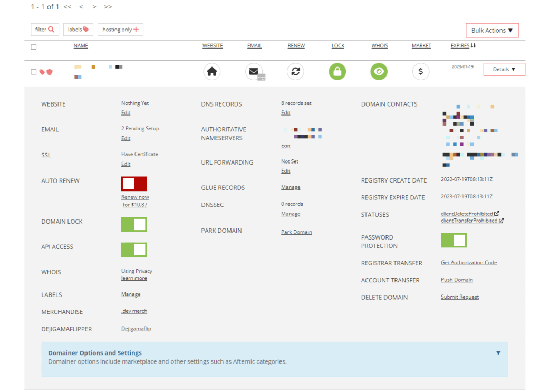Click Get Authorization Code link
The width and height of the screenshot is (540, 392).
point(469,263)
